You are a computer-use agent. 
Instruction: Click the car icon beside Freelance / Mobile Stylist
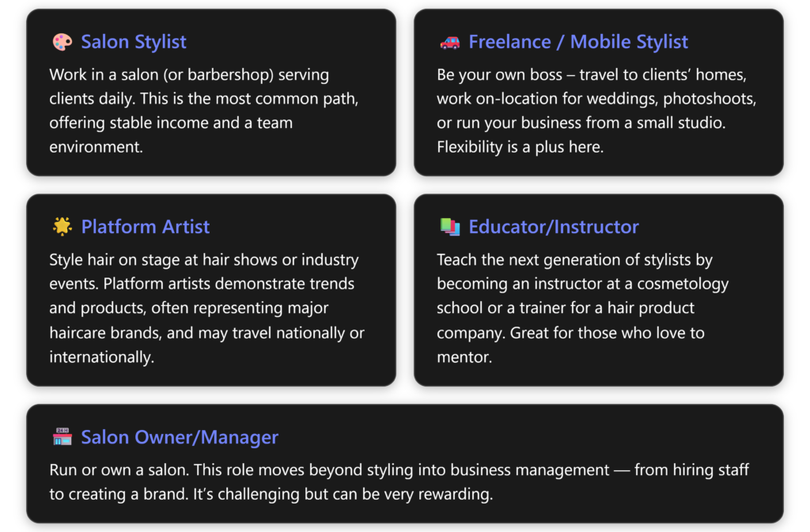(449, 43)
